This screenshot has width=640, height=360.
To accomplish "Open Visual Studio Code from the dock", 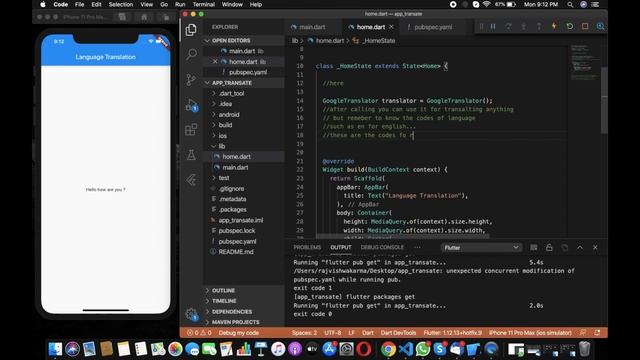I will [x=406, y=349].
